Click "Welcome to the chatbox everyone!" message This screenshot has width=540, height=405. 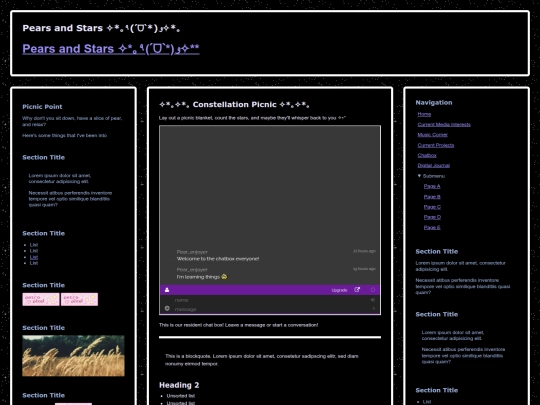click(218, 259)
